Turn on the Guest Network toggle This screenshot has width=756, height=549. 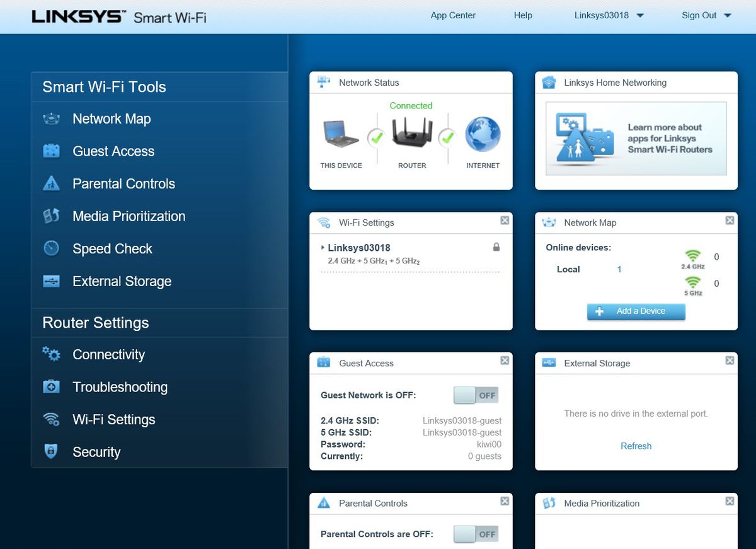474,395
